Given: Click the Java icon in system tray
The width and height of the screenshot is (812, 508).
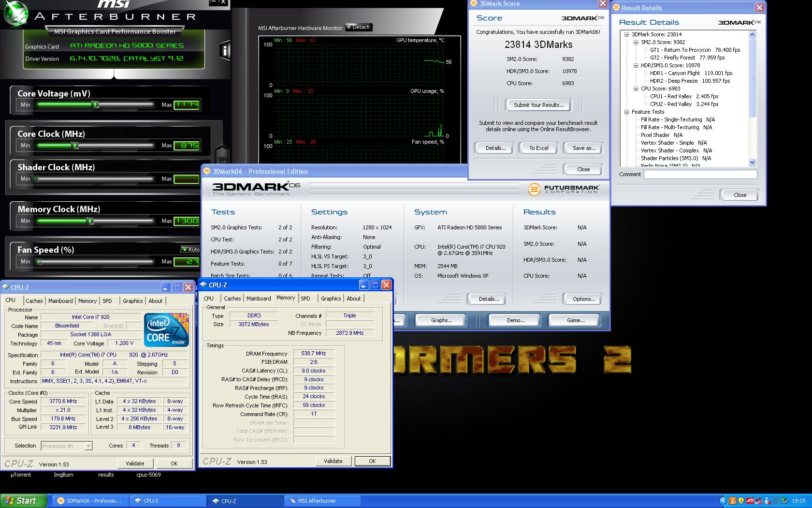Looking at the screenshot, I should tap(733, 501).
